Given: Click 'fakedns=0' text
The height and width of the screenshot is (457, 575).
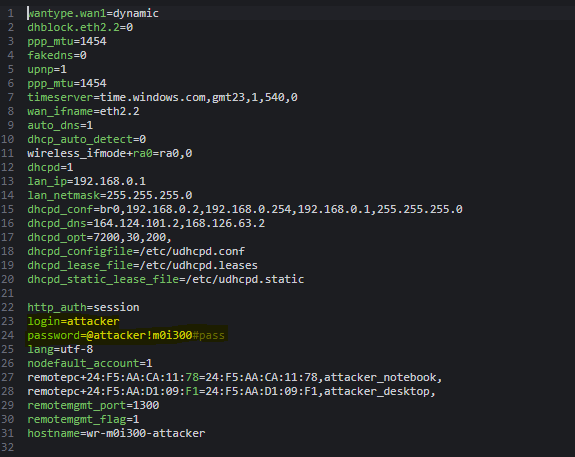Looking at the screenshot, I should pos(57,55).
